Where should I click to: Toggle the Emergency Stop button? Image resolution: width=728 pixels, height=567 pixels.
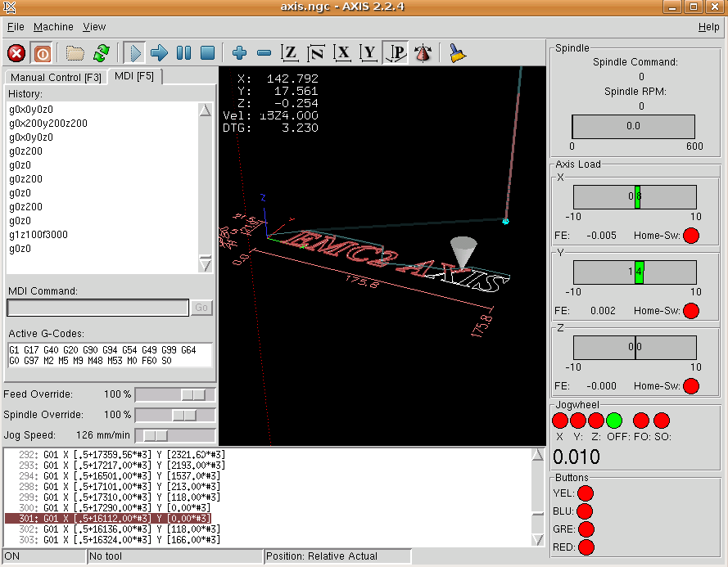(16, 53)
